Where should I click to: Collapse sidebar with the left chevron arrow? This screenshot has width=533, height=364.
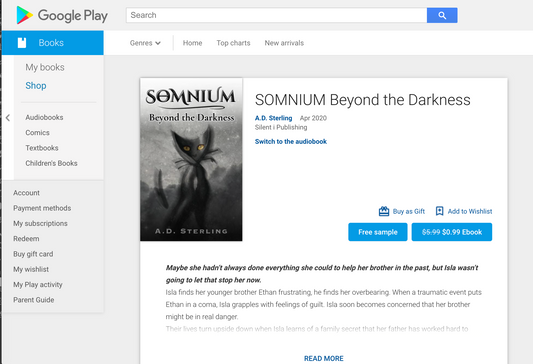point(8,118)
